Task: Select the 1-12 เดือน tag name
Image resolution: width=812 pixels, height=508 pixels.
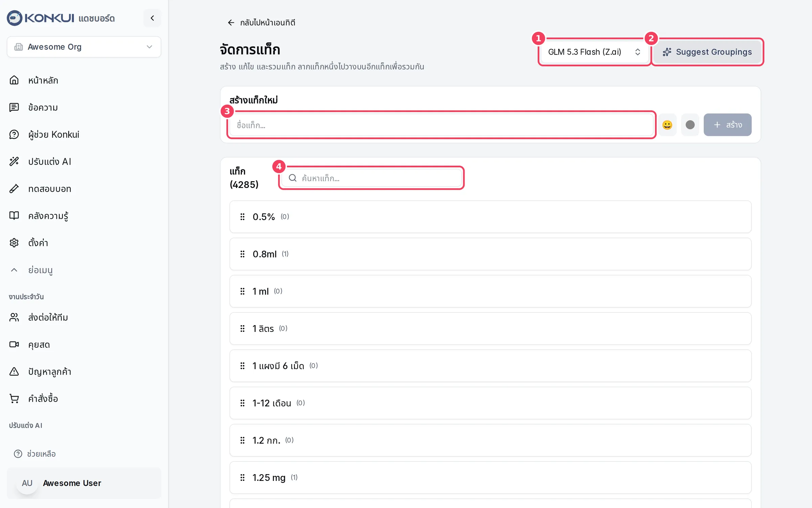Action: 272,403
